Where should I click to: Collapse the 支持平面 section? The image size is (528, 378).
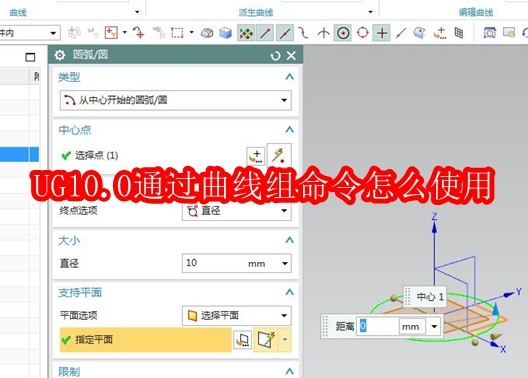(289, 292)
